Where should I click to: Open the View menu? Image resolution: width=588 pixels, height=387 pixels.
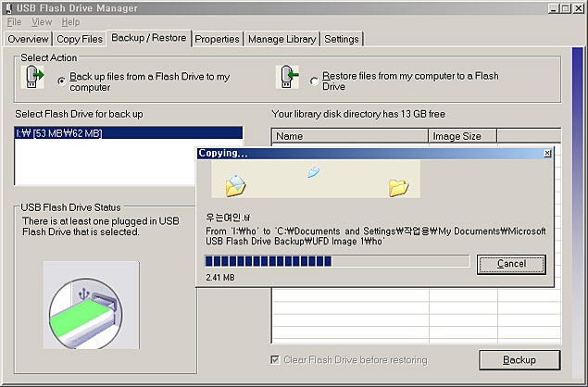point(42,21)
